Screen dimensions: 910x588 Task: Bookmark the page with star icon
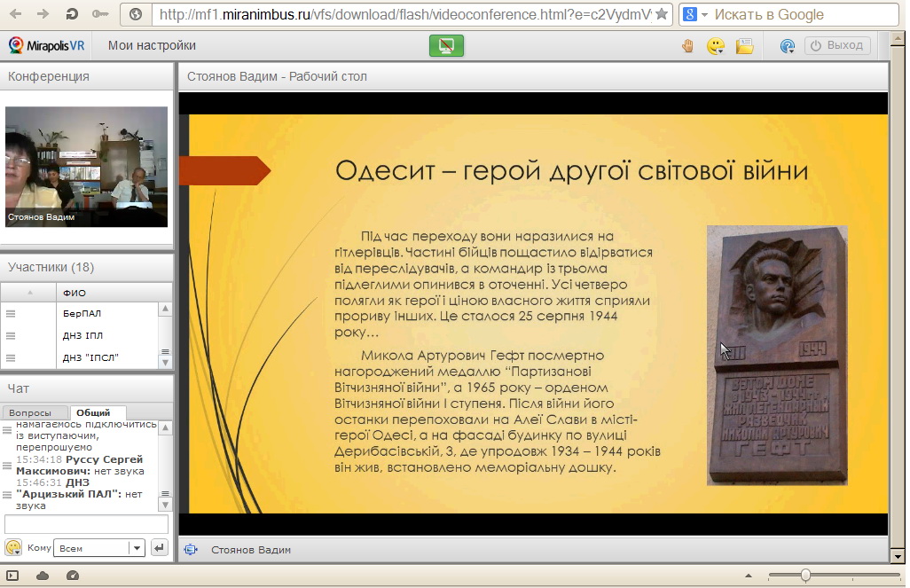pyautogui.click(x=661, y=14)
